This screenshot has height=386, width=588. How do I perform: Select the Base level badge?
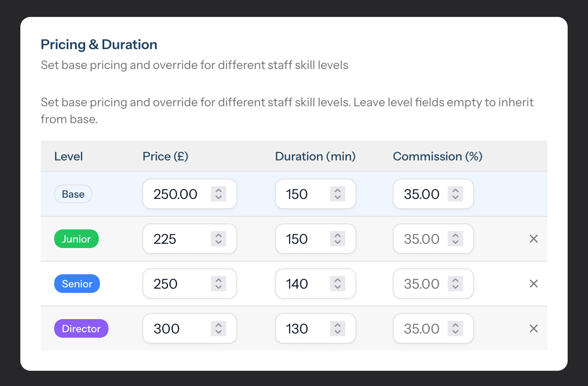coord(73,194)
